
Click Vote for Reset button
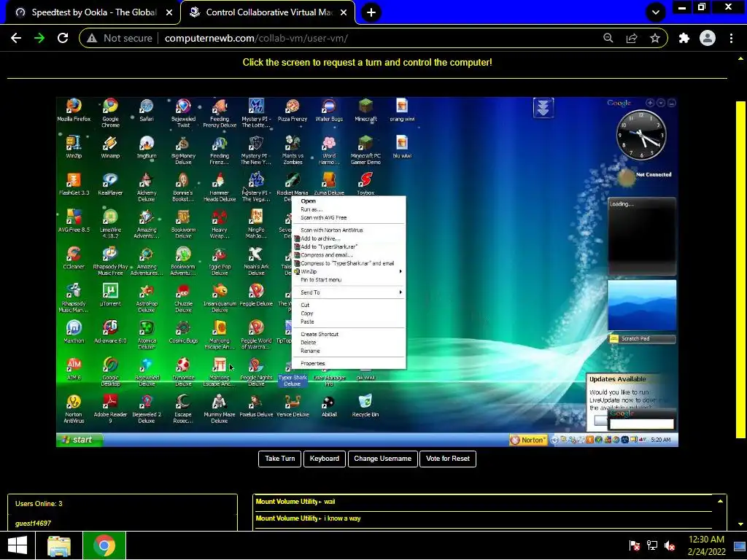[448, 459]
